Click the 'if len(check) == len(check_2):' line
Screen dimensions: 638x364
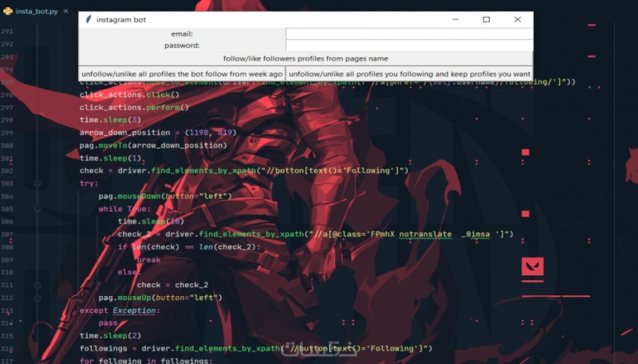coord(189,247)
